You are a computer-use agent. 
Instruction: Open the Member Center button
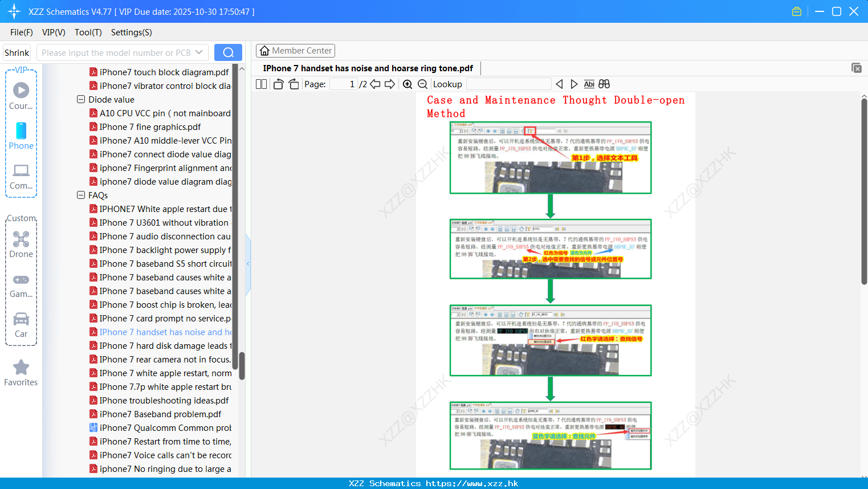click(295, 51)
